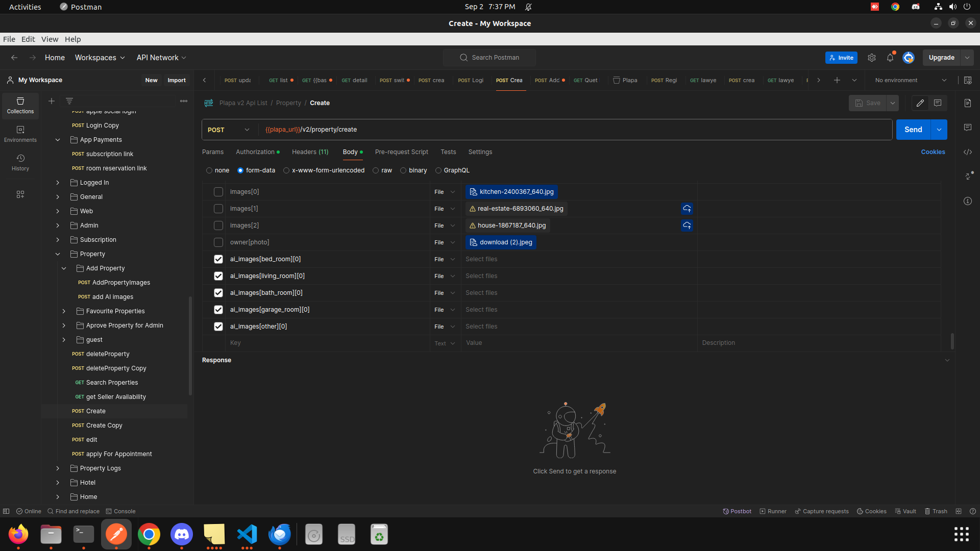Open Discord from the Ubuntu dock
Screen dimensions: 980x551
(x=182, y=534)
